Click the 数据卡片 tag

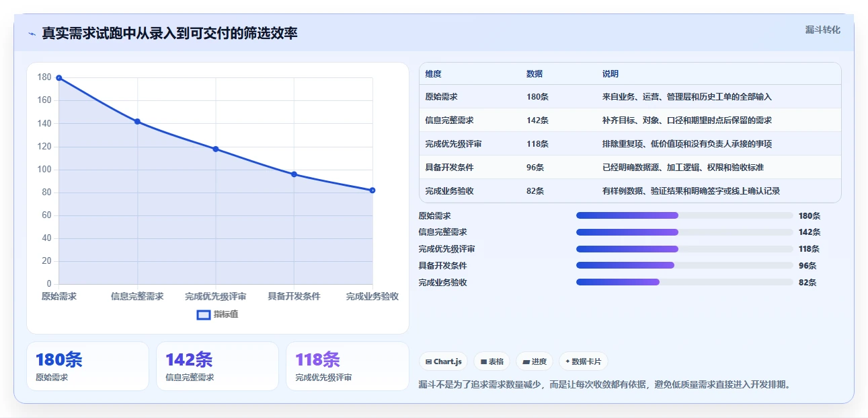point(583,361)
